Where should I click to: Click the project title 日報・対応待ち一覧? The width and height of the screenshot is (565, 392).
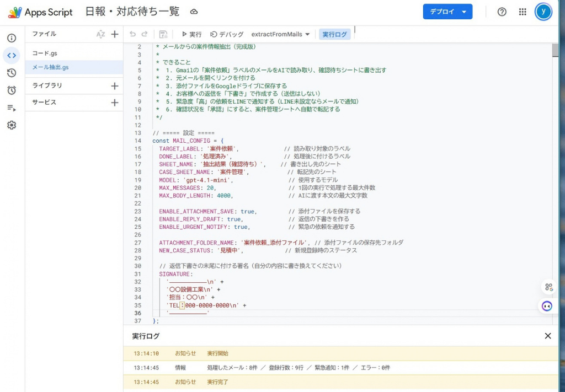click(132, 12)
